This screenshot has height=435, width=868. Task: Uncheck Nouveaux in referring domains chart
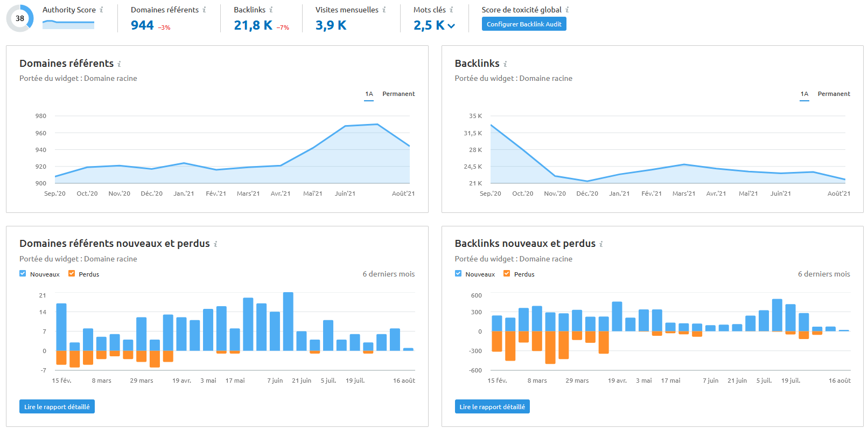click(23, 273)
